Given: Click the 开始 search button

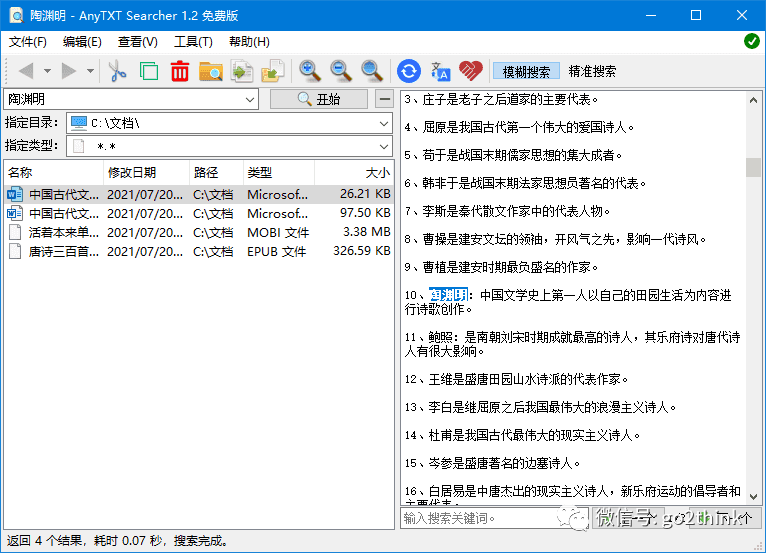Looking at the screenshot, I should coord(319,99).
